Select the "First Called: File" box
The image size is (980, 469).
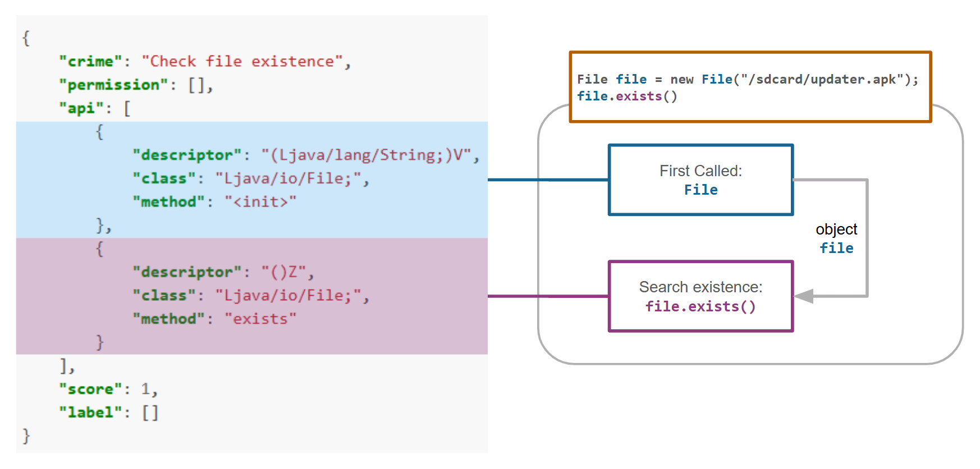[701, 180]
